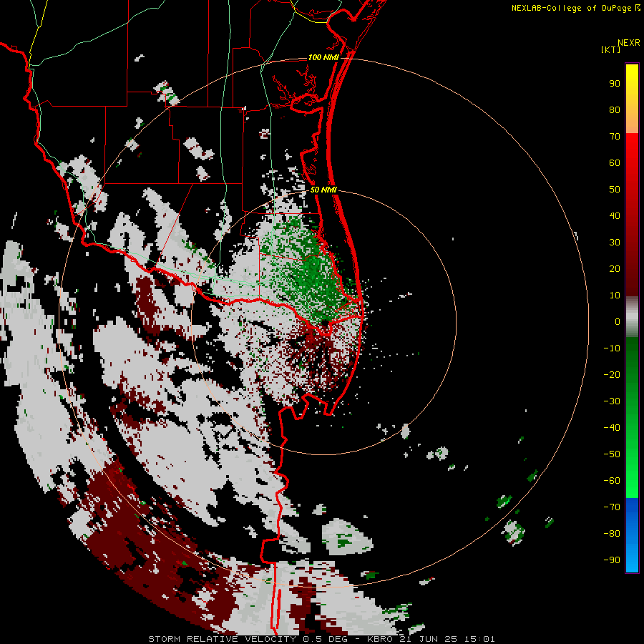644x644 pixels.
Task: Click the blue bottom segment of color bar
Action: coord(632,535)
